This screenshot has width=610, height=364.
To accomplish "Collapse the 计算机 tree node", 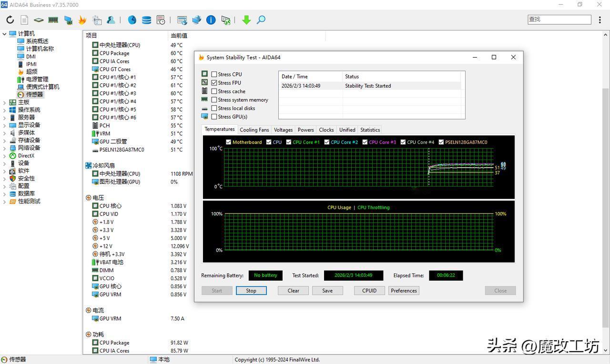I will point(4,33).
